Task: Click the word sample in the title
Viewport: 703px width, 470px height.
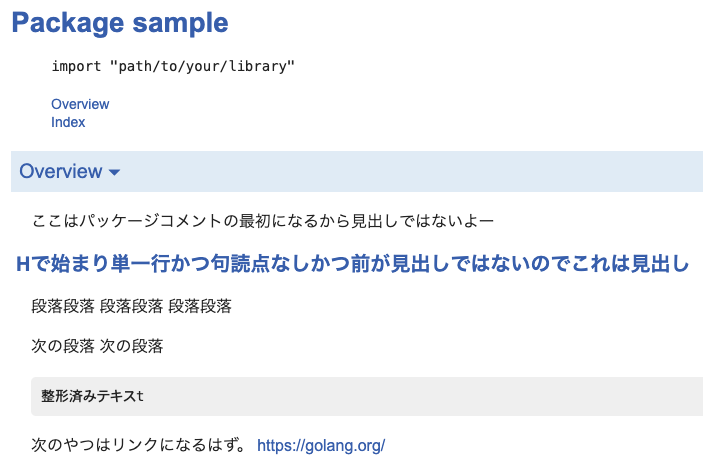Action: tap(180, 23)
